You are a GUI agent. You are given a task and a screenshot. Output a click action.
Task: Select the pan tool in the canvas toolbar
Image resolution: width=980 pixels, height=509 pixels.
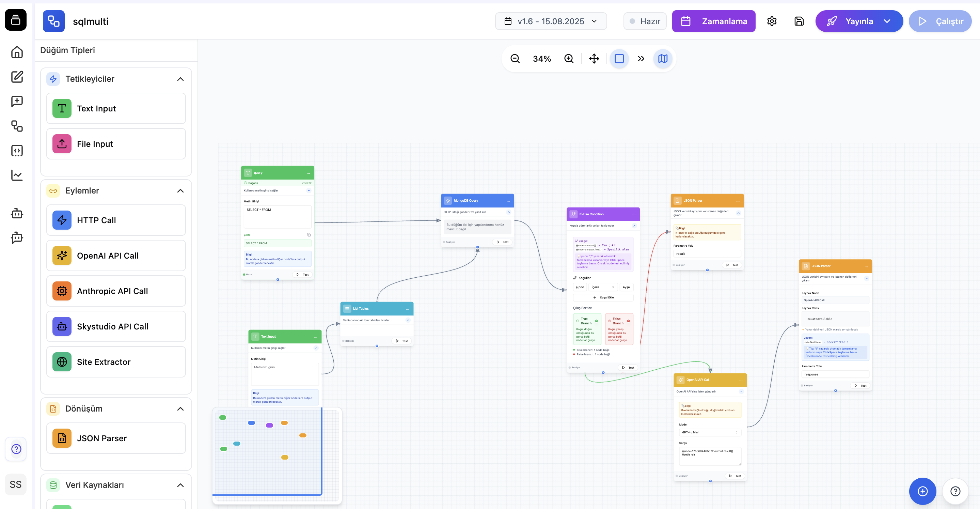pyautogui.click(x=594, y=59)
